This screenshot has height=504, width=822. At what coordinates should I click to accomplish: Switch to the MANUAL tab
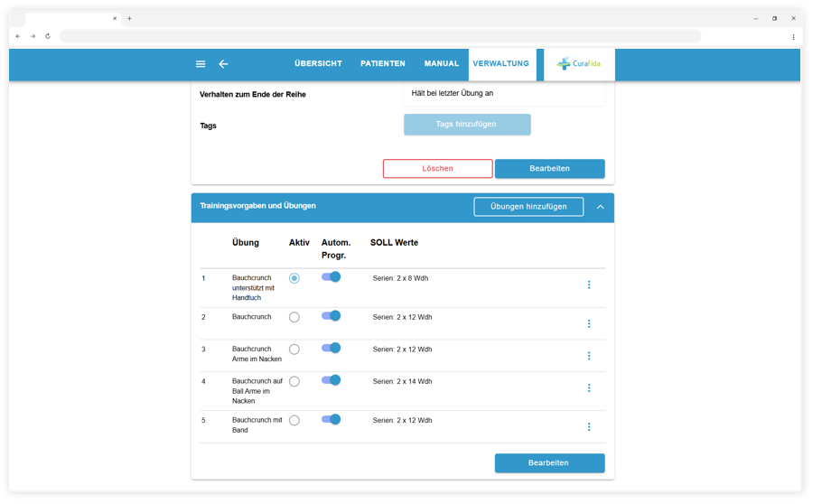(442, 63)
